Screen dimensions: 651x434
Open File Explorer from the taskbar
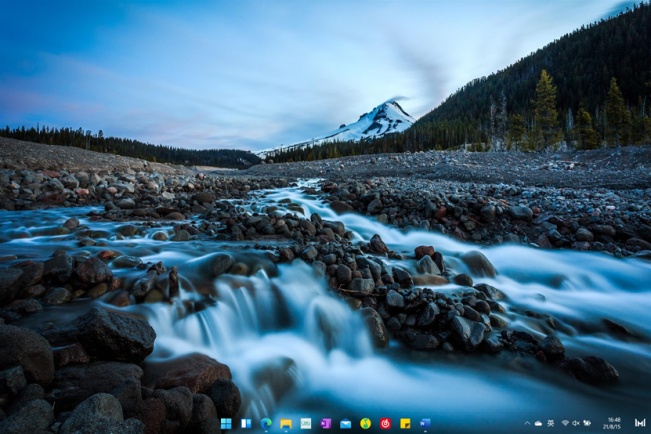pos(286,423)
